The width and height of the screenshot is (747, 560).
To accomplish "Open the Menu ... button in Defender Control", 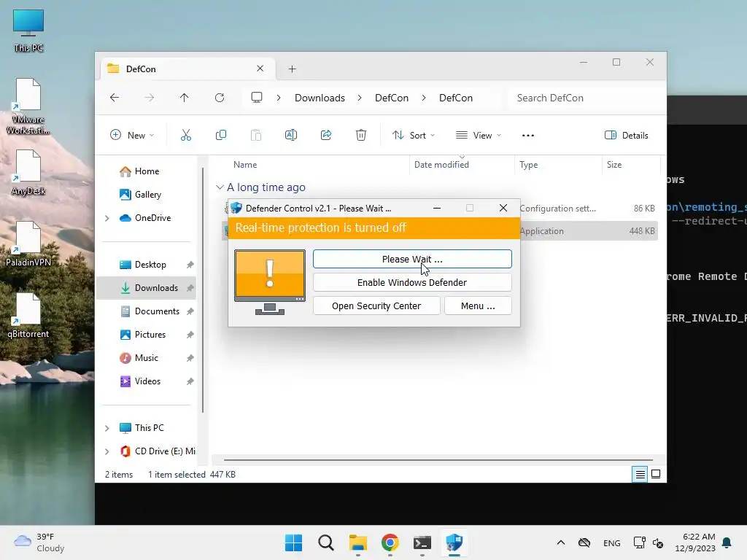I will (x=478, y=306).
